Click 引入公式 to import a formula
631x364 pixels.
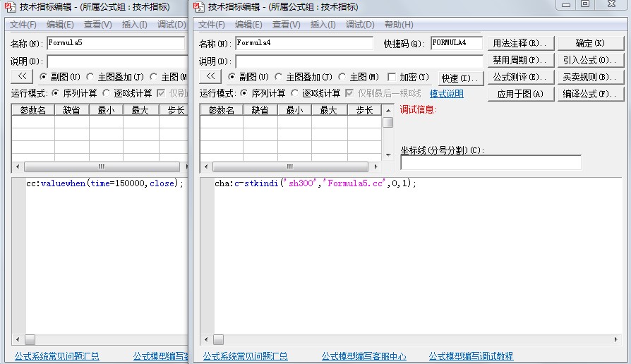pyautogui.click(x=591, y=61)
